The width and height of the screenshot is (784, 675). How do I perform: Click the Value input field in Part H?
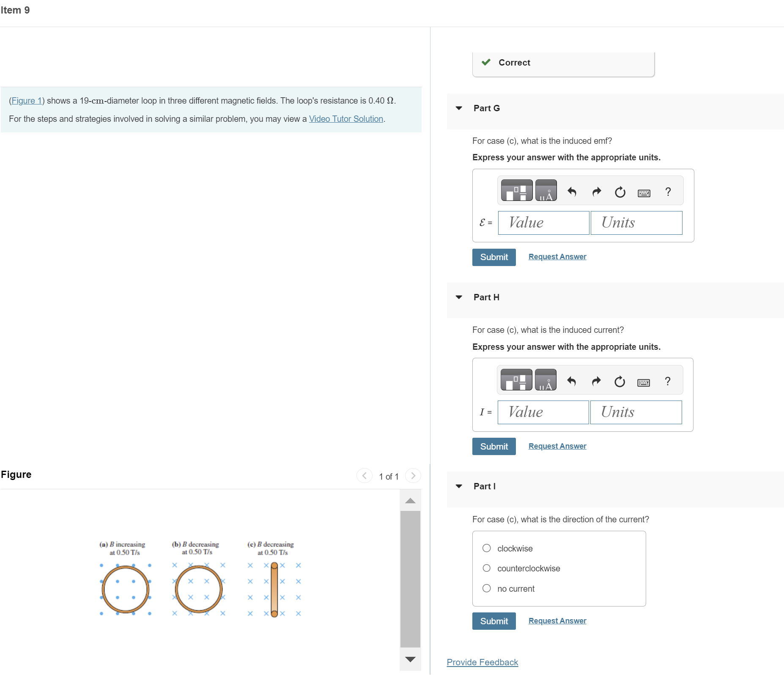click(543, 412)
